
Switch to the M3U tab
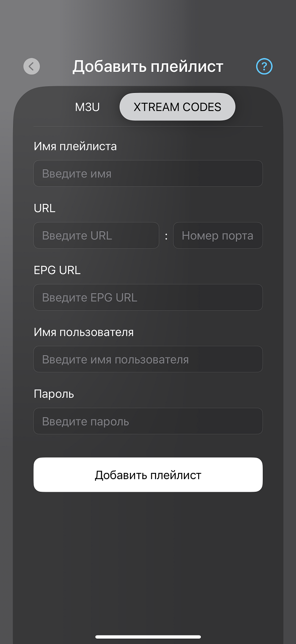coord(87,107)
